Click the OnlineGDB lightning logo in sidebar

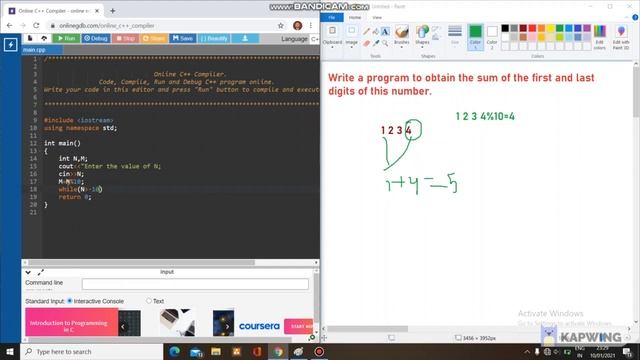click(11, 44)
